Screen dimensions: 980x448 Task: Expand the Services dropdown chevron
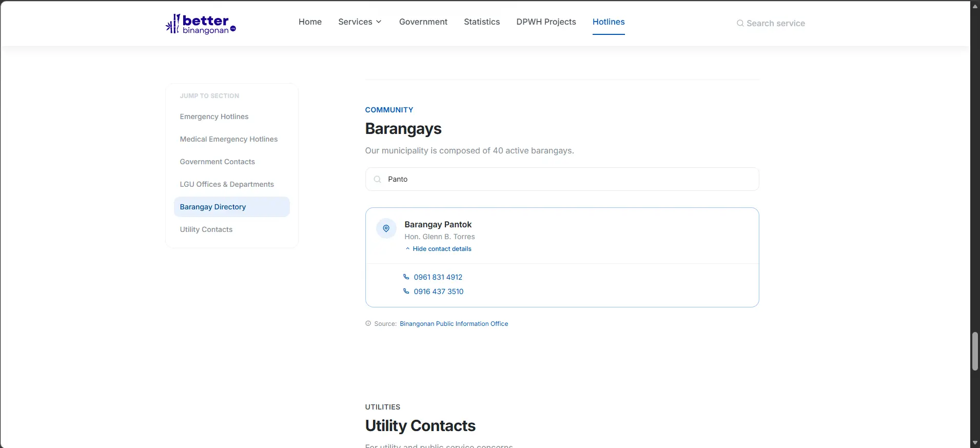coord(379,22)
